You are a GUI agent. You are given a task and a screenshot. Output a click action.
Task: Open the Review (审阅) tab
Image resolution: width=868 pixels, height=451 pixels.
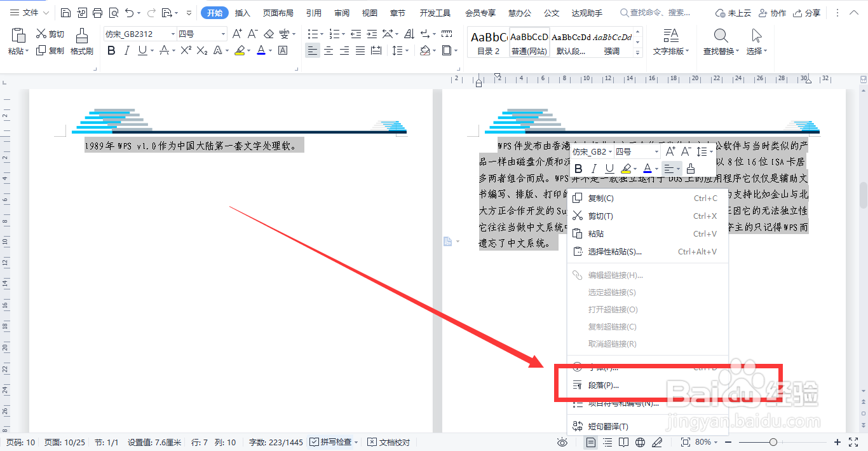point(342,13)
